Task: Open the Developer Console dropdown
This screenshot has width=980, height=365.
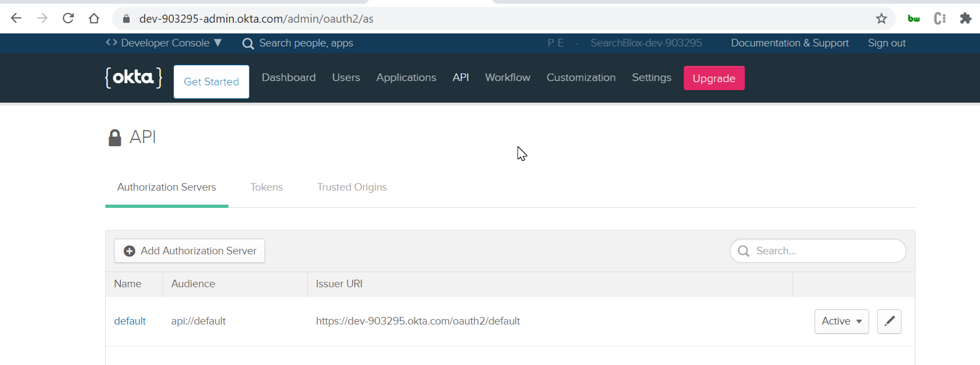Action: pyautogui.click(x=164, y=43)
